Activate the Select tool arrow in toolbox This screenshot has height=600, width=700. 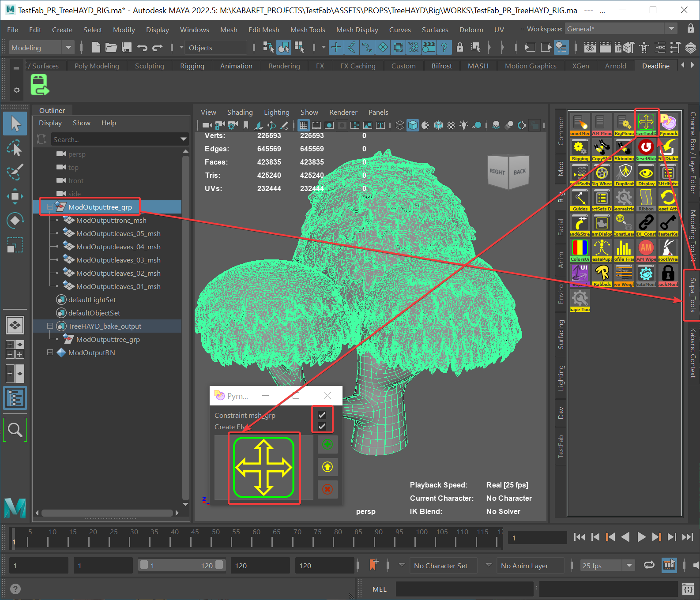click(15, 124)
